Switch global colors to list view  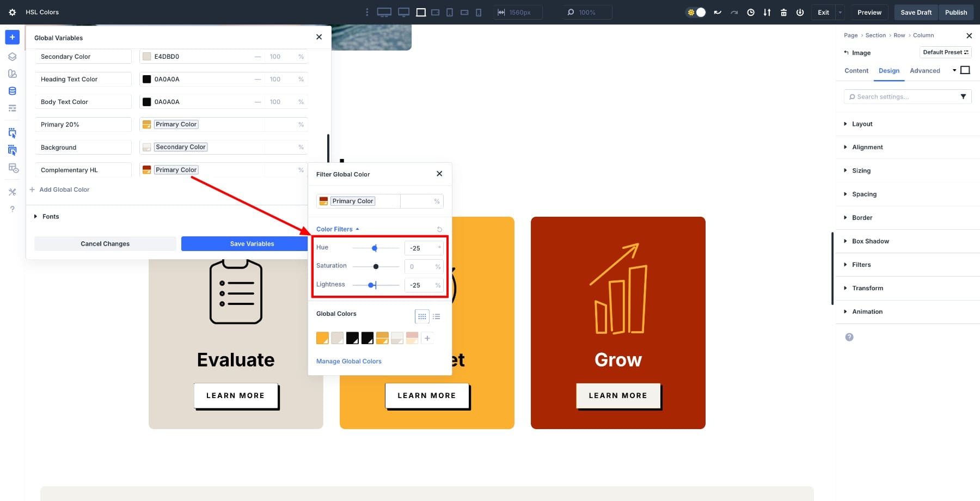click(437, 316)
